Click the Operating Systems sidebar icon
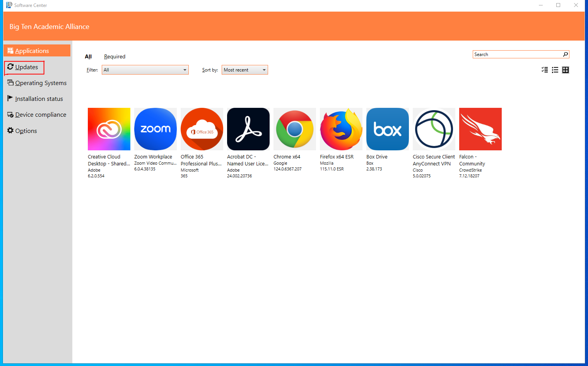 click(10, 83)
